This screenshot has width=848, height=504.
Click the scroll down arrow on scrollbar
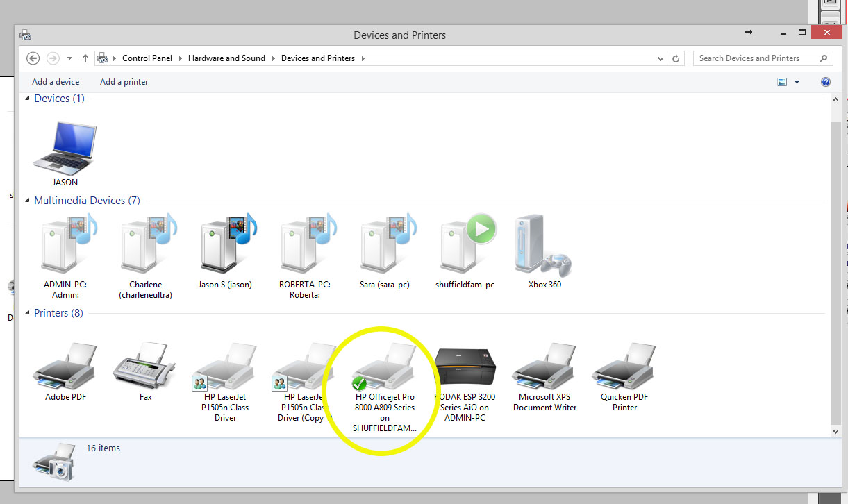tap(835, 431)
